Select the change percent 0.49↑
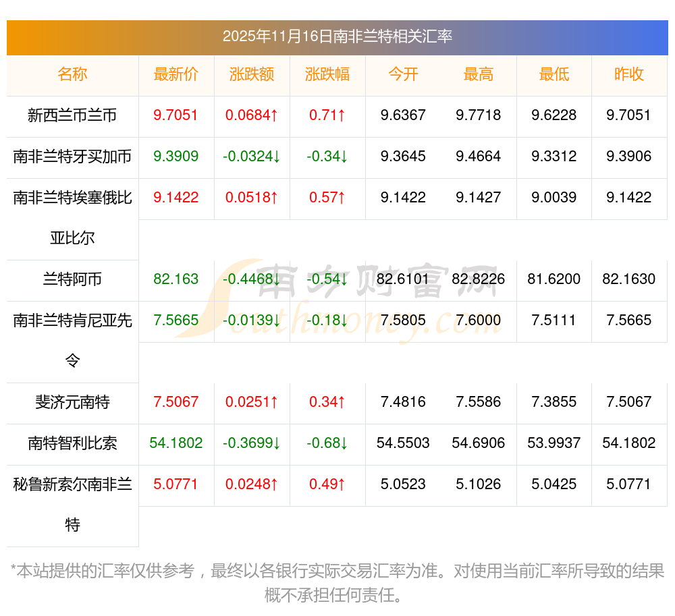 [327, 484]
